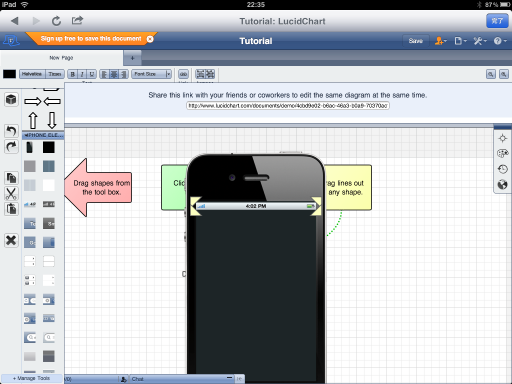
Task: Open the Font Size dropdown
Action: (152, 74)
